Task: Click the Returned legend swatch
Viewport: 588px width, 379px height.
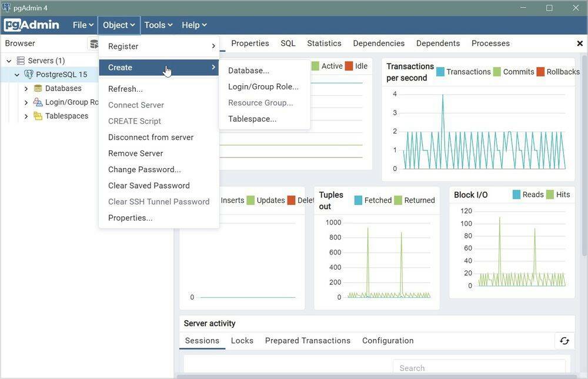Action: 398,200
